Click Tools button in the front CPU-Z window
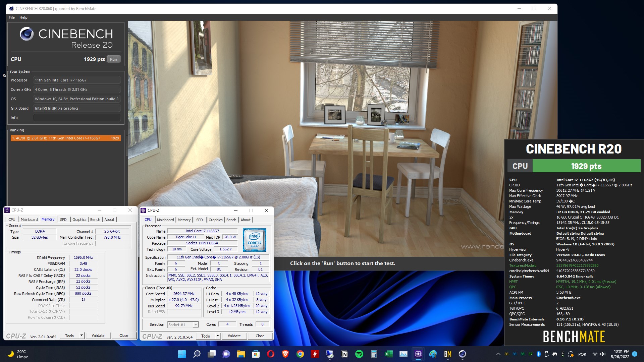The width and height of the screenshot is (644, 362). (206, 336)
